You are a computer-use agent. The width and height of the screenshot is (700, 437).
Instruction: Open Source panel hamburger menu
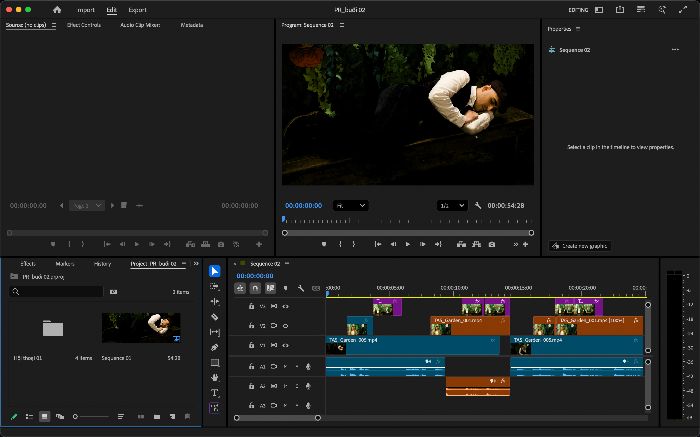click(54, 25)
